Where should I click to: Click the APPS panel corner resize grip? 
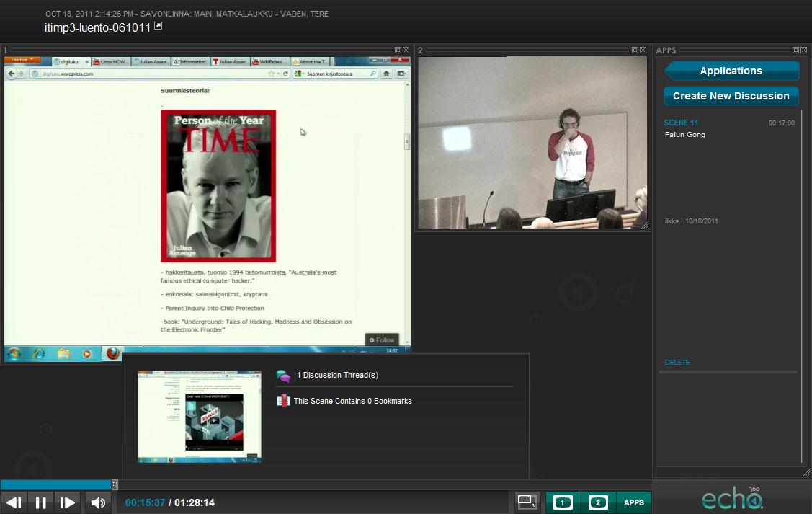coord(806,473)
